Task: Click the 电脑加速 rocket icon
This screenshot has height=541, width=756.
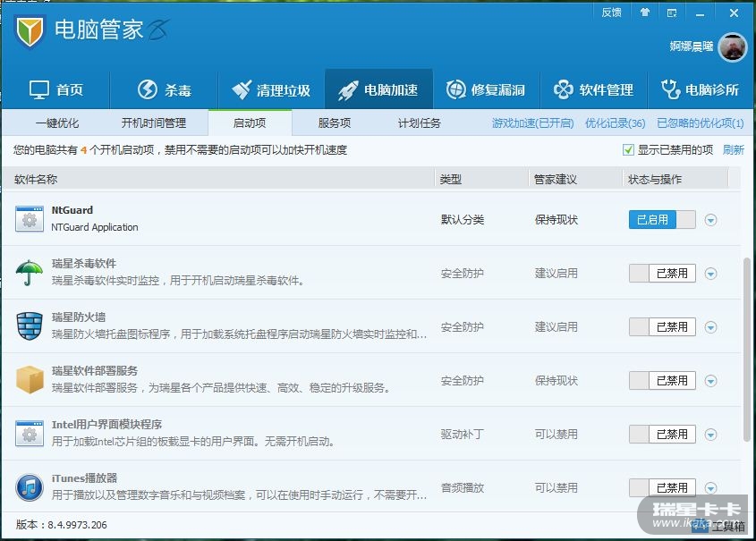Action: 348,90
